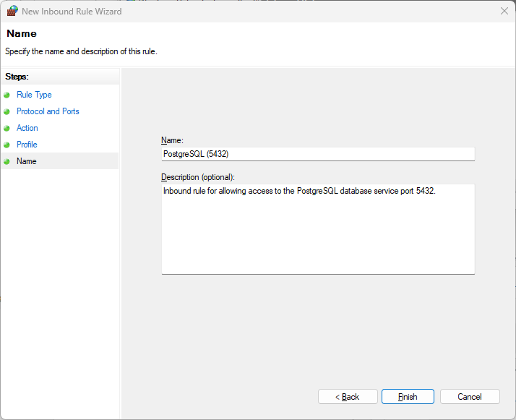Image resolution: width=516 pixels, height=420 pixels.
Task: Select the Profile step
Action: (x=27, y=145)
